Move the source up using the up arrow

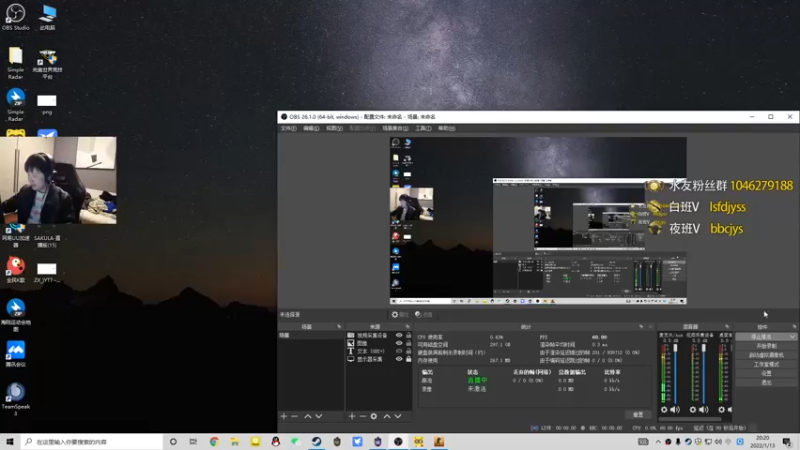[387, 416]
